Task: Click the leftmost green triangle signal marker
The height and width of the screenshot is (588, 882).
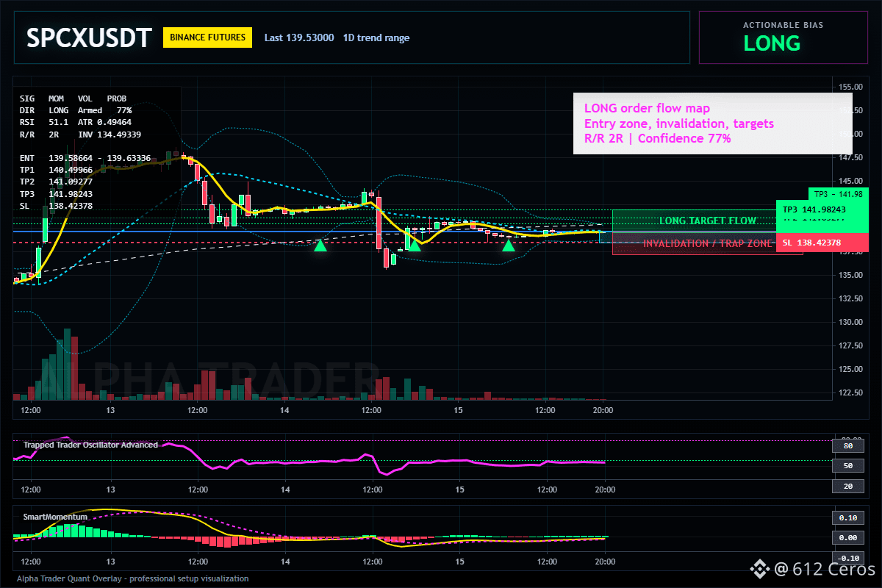Action: point(320,245)
